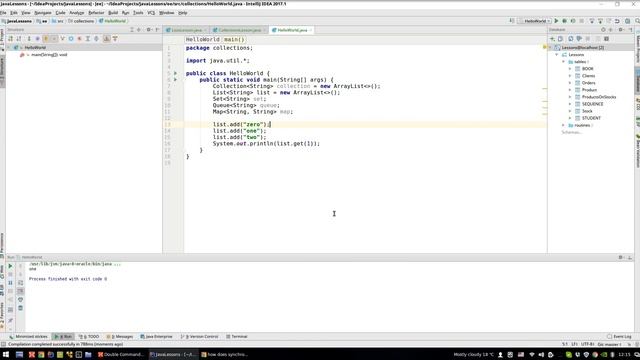The height and width of the screenshot is (360, 640).
Task: Click the code line list.add("one");
Action: pyautogui.click(x=239, y=131)
